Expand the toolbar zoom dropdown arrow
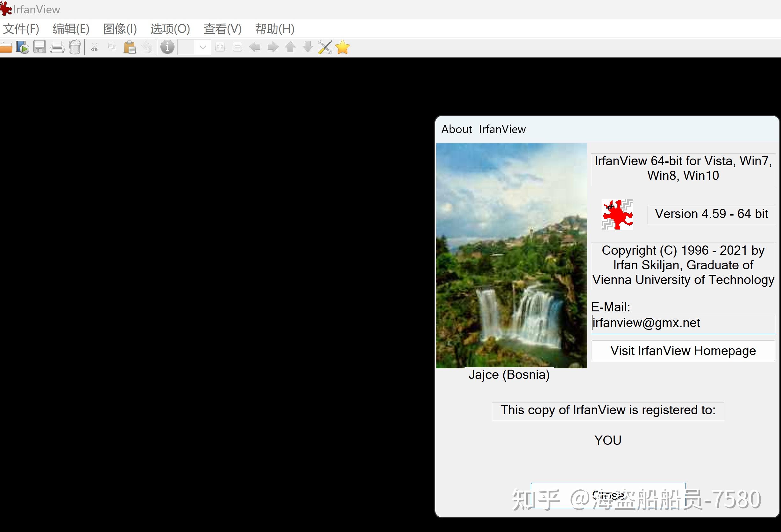Screen dimensions: 781x532 202,47
